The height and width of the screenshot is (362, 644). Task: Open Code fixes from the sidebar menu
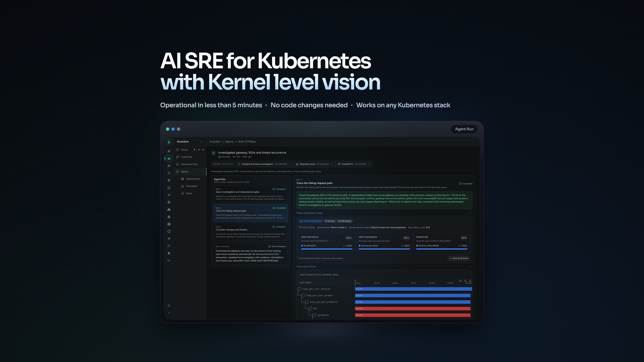click(x=186, y=157)
